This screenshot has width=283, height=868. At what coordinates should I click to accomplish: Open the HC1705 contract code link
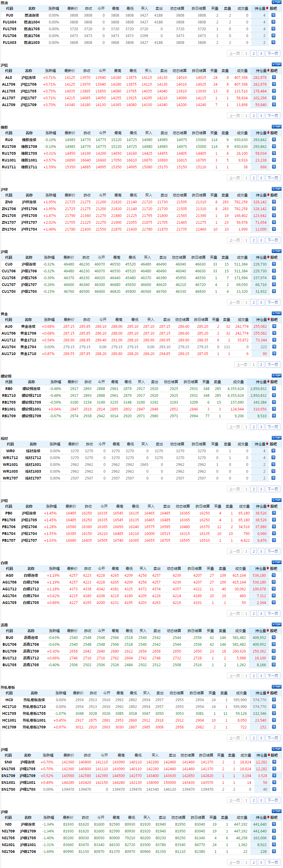(x=9, y=713)
